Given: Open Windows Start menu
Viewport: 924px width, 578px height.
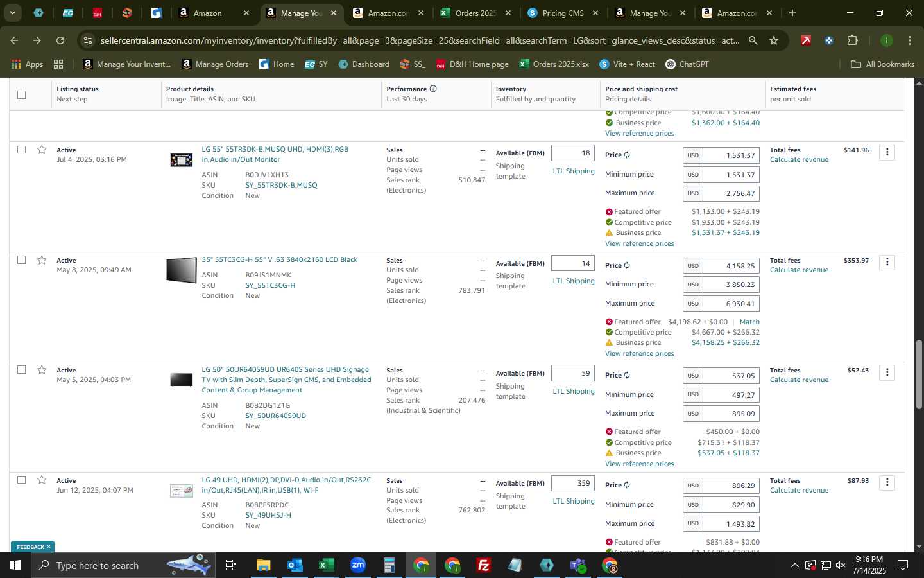Looking at the screenshot, I should 15,565.
